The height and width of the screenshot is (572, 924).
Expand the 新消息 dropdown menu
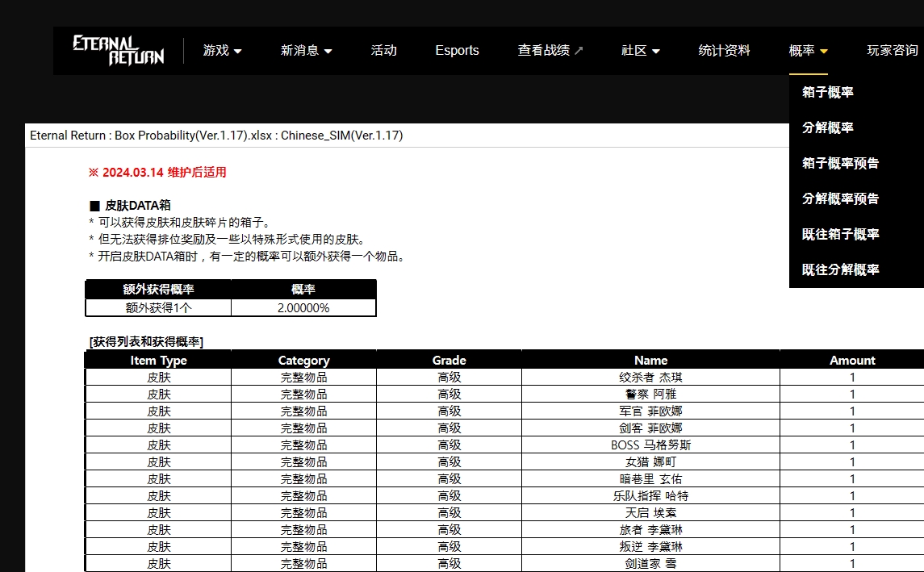pyautogui.click(x=306, y=51)
